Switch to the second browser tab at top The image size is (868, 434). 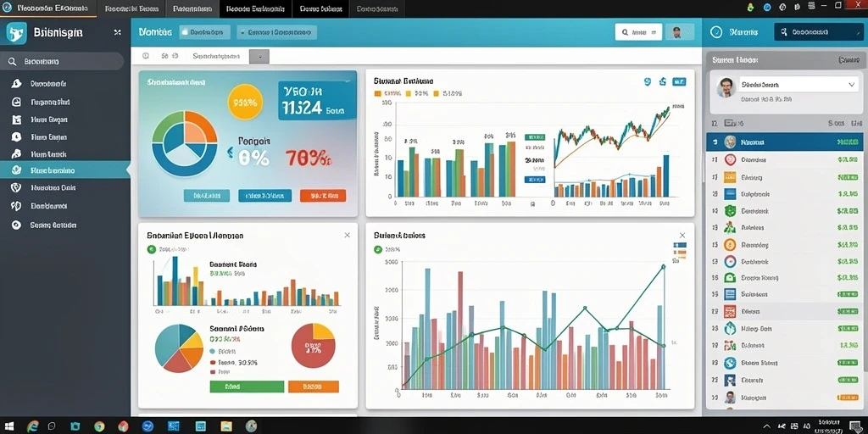point(131,8)
